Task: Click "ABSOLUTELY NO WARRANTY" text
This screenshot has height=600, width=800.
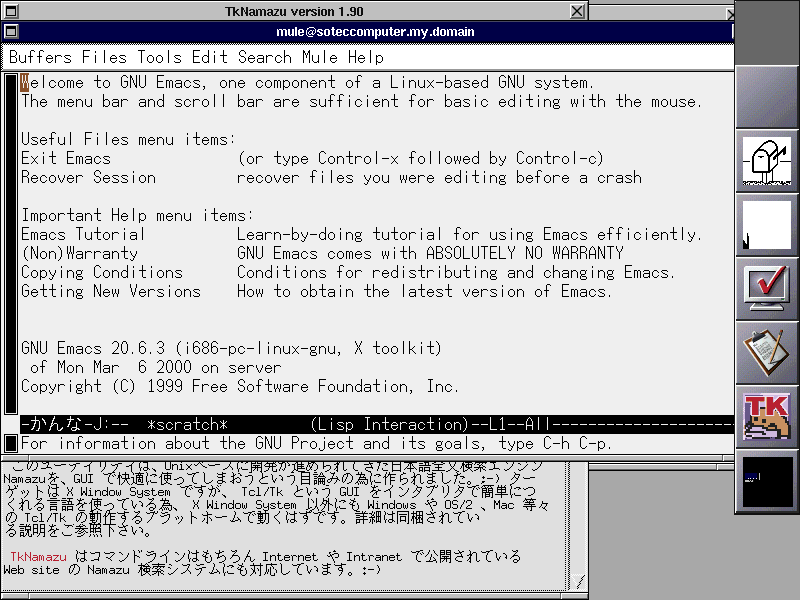Action: [x=524, y=253]
